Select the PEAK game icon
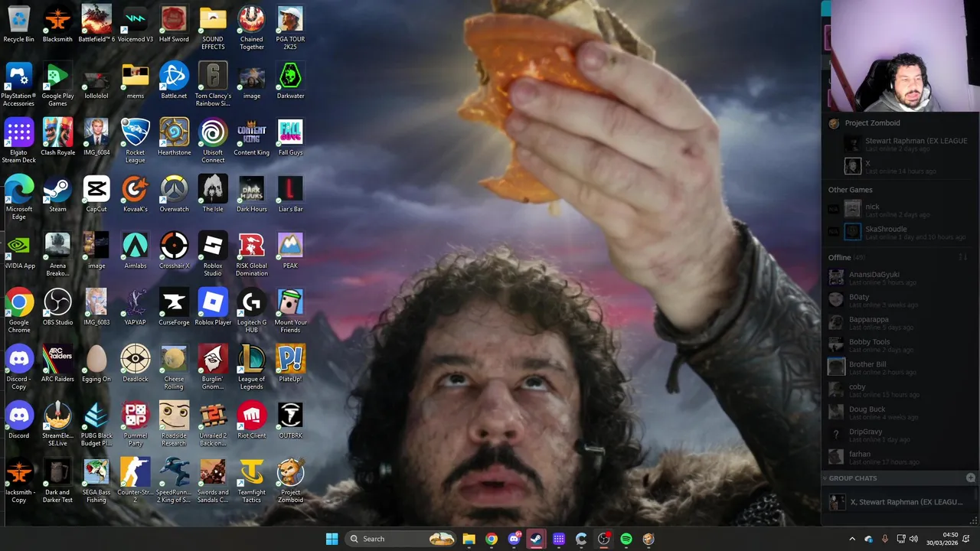This screenshot has width=980, height=551. click(x=290, y=252)
